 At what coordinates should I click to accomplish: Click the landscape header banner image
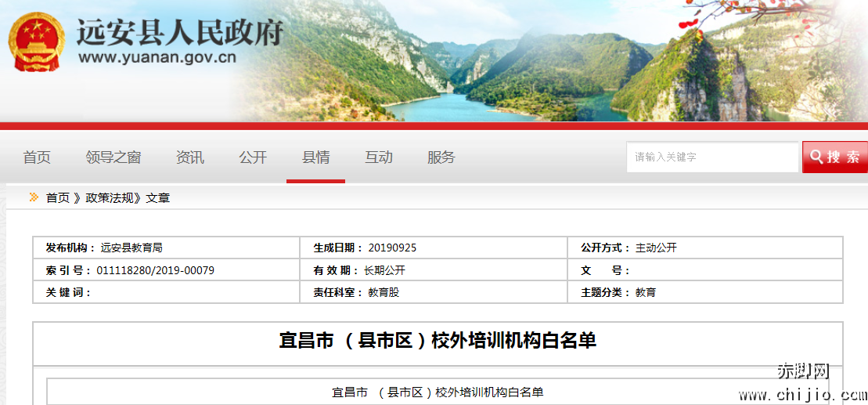434,60
